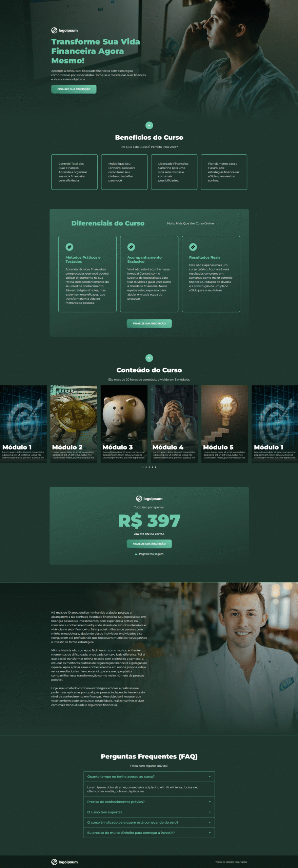Click checkmark badge on Acompanhamento Exclusivo card
Screen dimensions: 298x868
pyautogui.click(x=131, y=247)
